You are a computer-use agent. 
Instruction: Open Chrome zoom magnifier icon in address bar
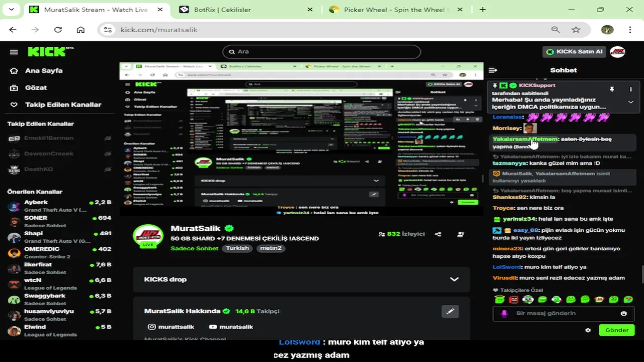(555, 30)
